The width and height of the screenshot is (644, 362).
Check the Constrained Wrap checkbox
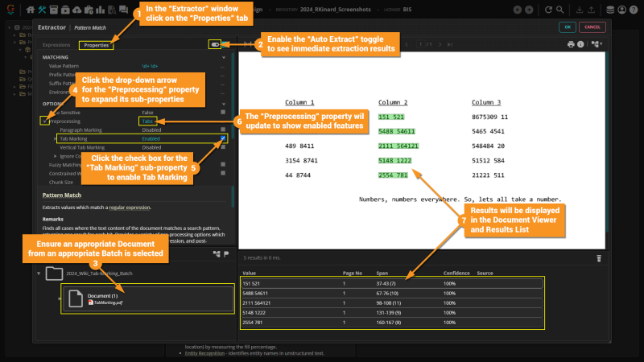(223, 173)
